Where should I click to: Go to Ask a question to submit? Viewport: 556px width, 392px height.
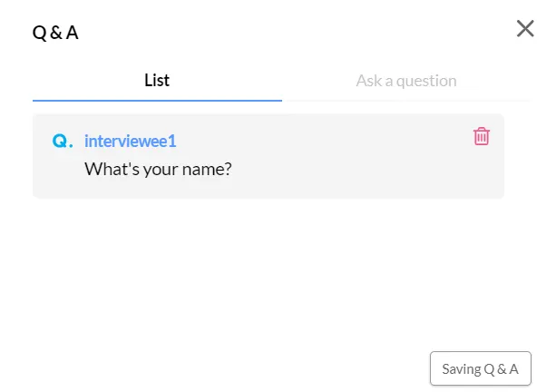pyautogui.click(x=405, y=81)
